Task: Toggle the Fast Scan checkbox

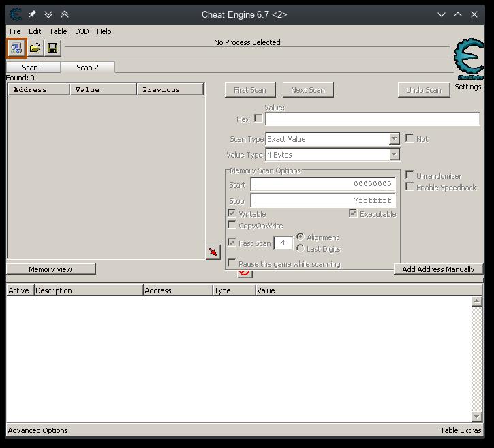Action: (232, 242)
